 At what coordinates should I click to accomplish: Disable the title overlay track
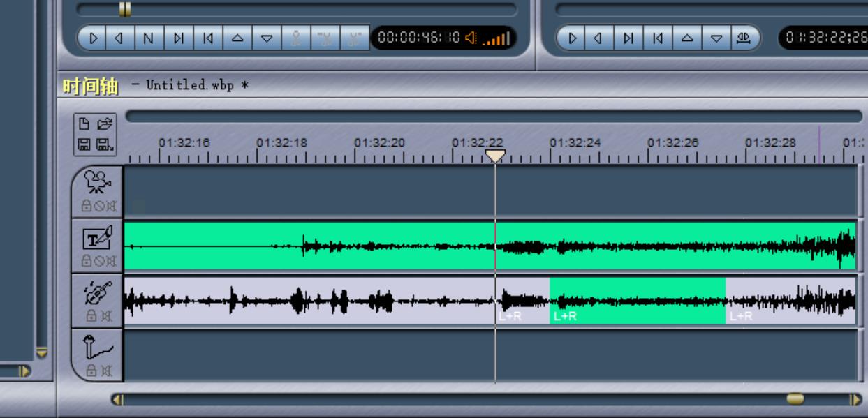coord(98,260)
